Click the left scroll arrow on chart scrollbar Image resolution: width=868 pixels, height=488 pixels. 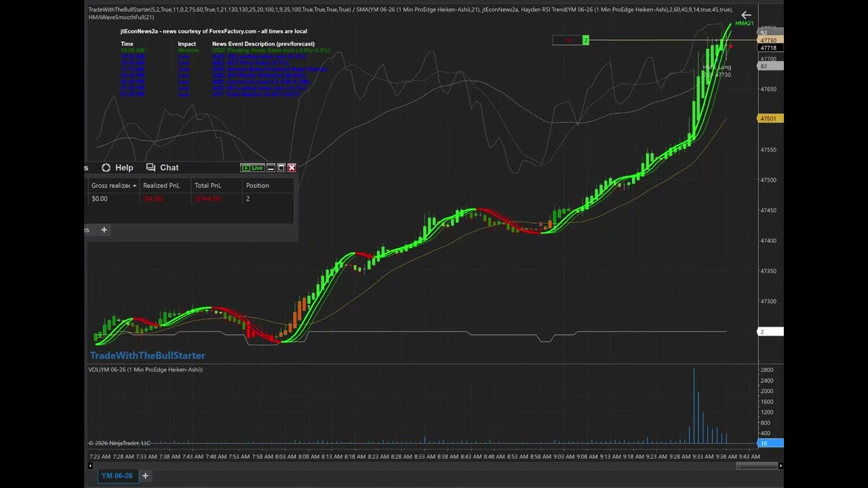(91, 466)
